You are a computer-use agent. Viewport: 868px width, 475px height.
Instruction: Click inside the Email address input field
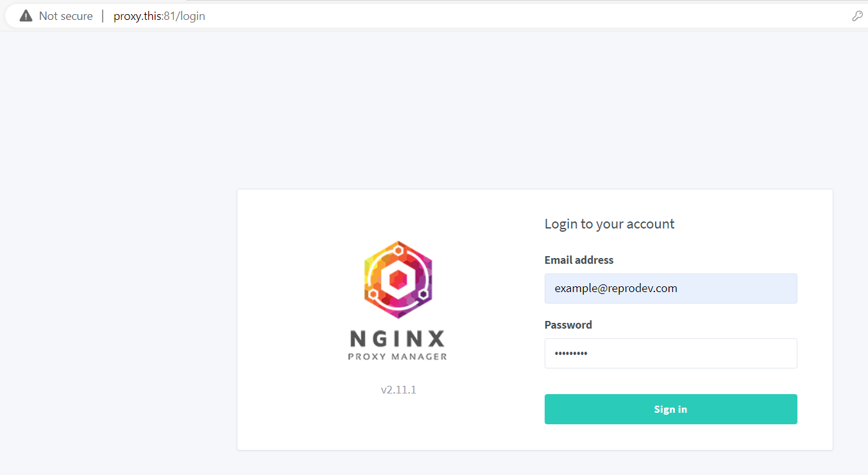[x=670, y=288]
